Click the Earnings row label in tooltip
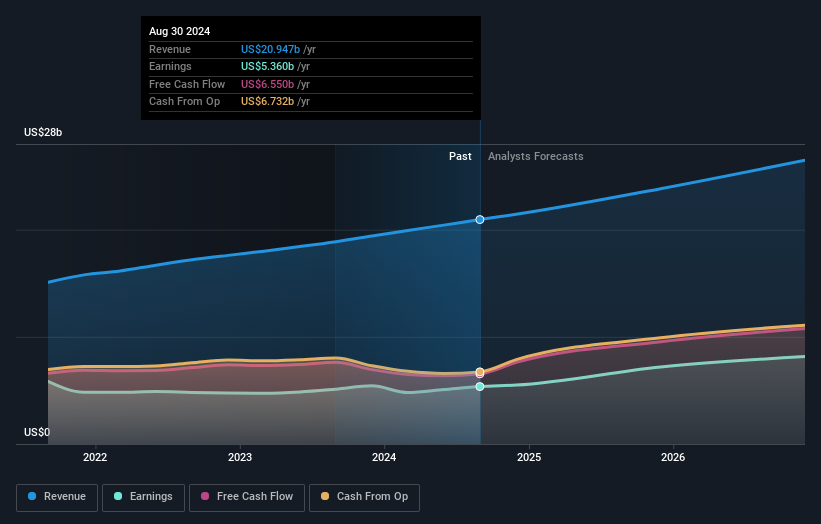 170,66
